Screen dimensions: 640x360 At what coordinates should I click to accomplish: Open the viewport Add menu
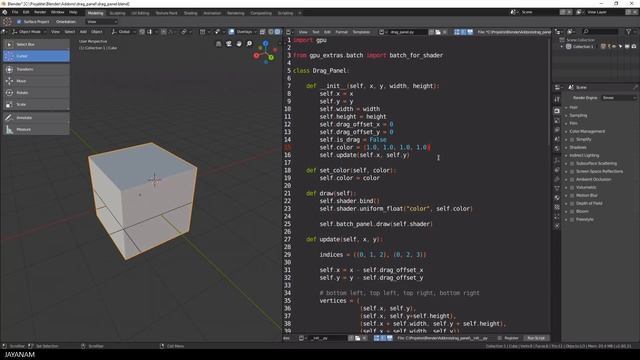point(83,32)
